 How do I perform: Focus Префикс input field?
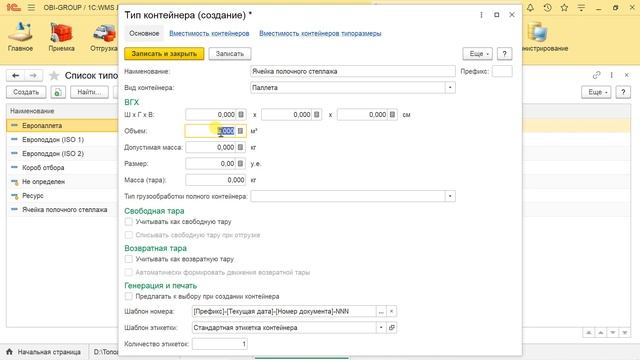click(x=502, y=71)
